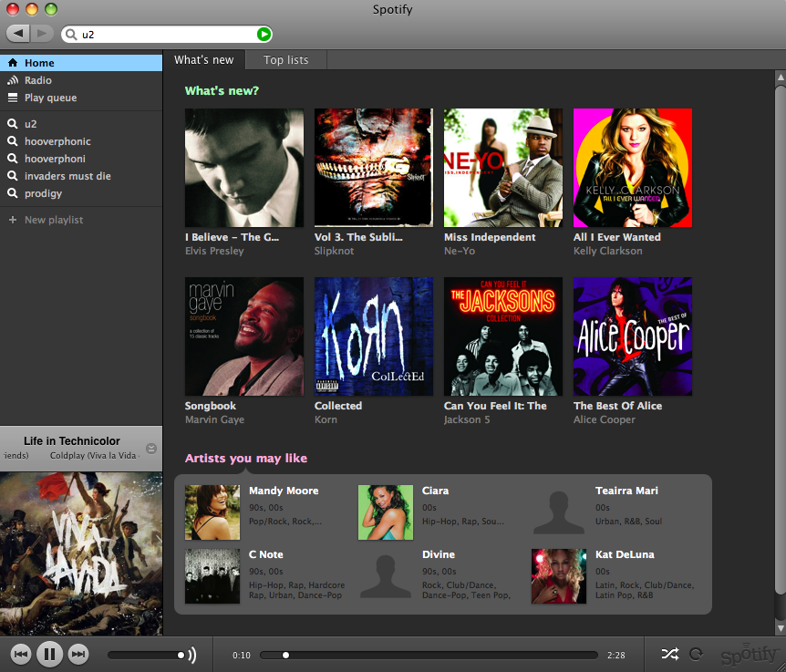Click the Slipknot artist link
Viewport: 786px width, 672px height.
coord(334,251)
